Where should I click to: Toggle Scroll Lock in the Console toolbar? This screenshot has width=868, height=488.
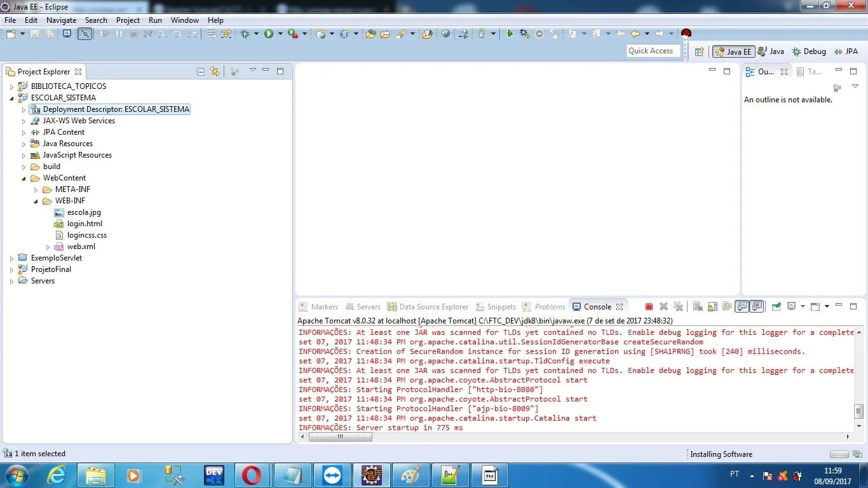point(712,307)
